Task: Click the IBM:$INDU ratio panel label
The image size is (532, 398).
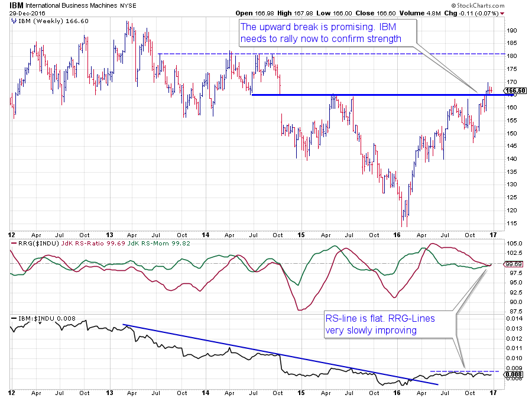Action: (x=34, y=318)
